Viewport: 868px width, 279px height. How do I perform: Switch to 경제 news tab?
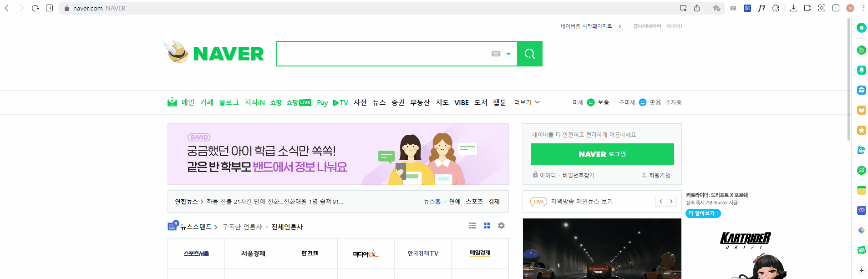point(494,202)
